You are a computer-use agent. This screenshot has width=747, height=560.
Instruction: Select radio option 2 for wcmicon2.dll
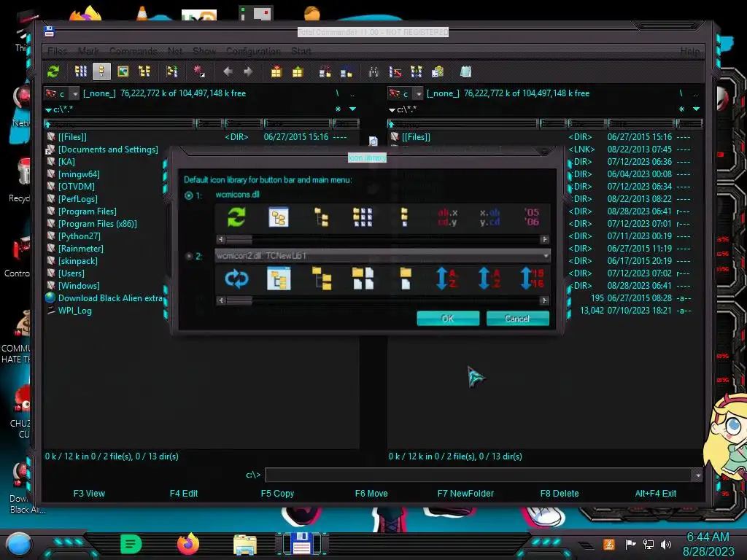(x=189, y=256)
